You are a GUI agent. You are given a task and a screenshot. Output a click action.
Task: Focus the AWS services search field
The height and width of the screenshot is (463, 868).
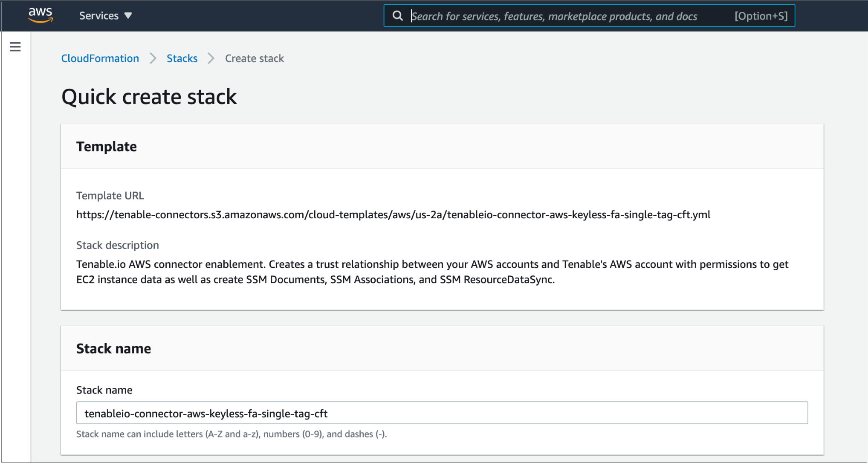coord(554,16)
